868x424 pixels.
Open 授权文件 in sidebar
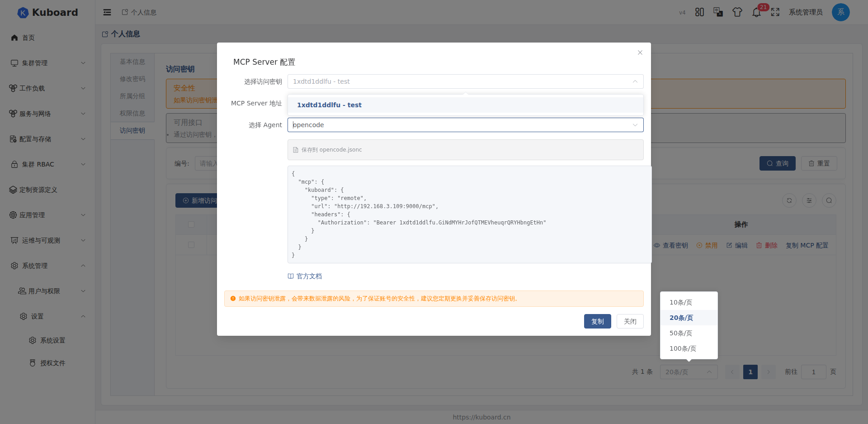click(x=47, y=363)
